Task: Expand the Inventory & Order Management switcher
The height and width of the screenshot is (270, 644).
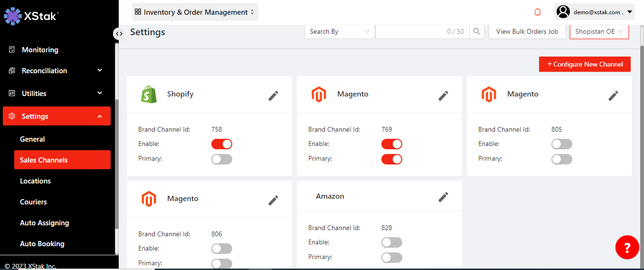Action: coord(195,12)
